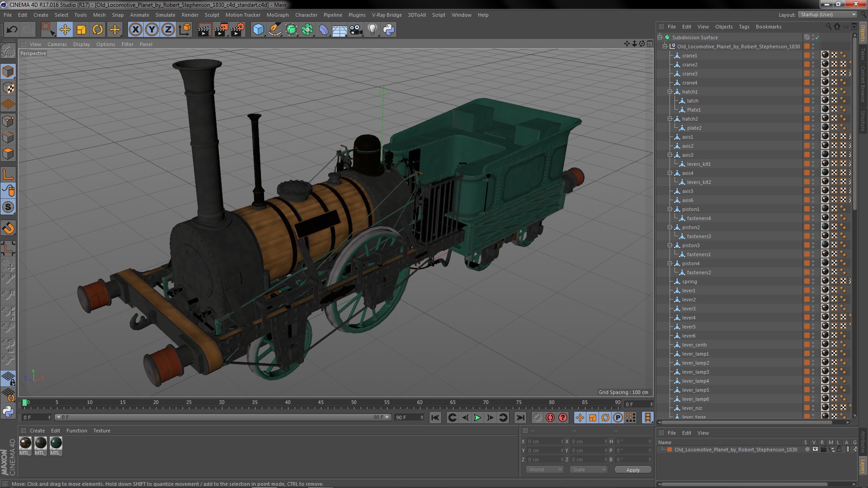
Task: Collapse piston1 object tree
Action: tap(670, 209)
